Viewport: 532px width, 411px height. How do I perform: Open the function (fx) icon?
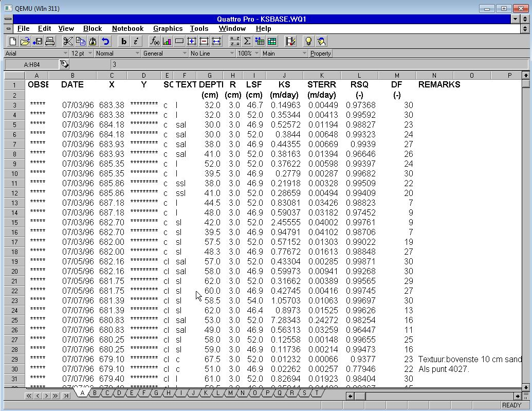[x=154, y=42]
